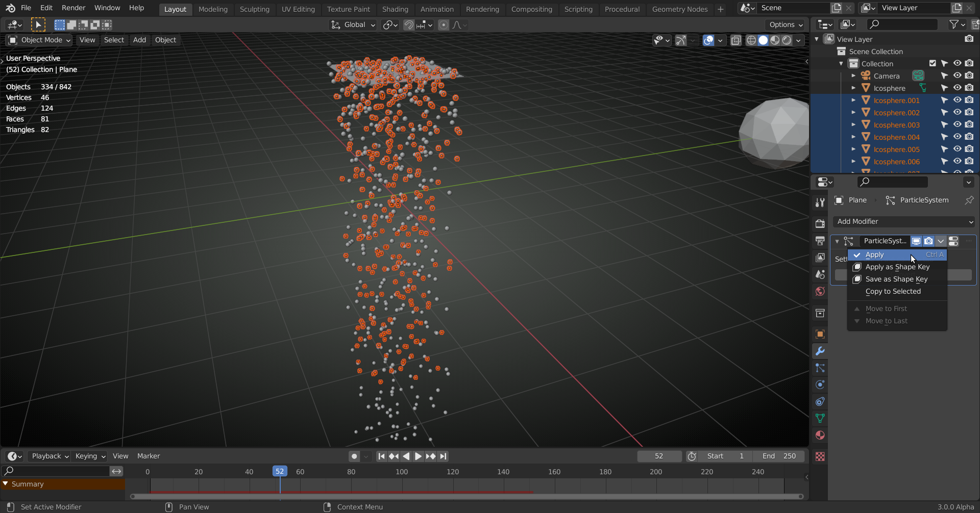Choose Save as Shape Key
Screen dimensions: 980x513
(897, 279)
